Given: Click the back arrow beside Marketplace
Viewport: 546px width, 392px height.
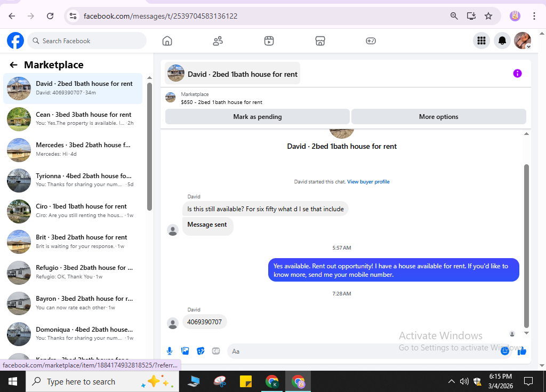Looking at the screenshot, I should (x=13, y=65).
